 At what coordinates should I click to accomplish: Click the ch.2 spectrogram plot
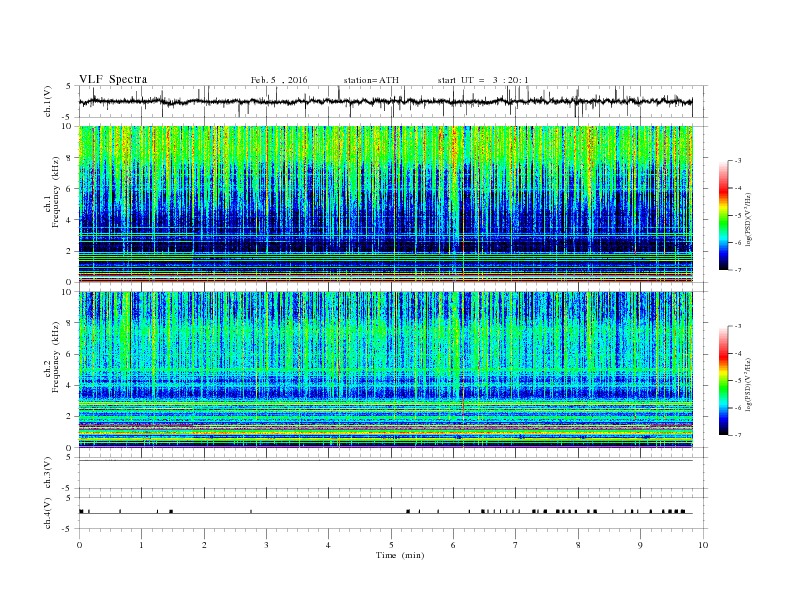pos(386,370)
